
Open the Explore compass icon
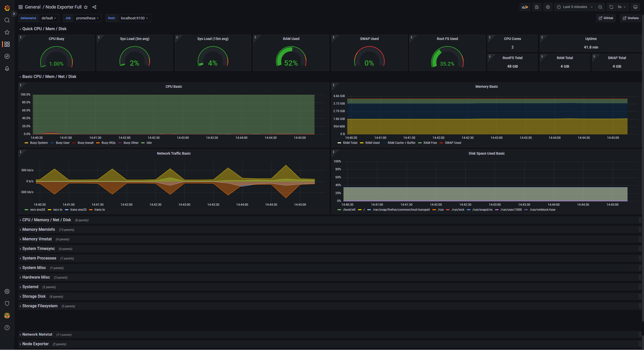coord(7,56)
